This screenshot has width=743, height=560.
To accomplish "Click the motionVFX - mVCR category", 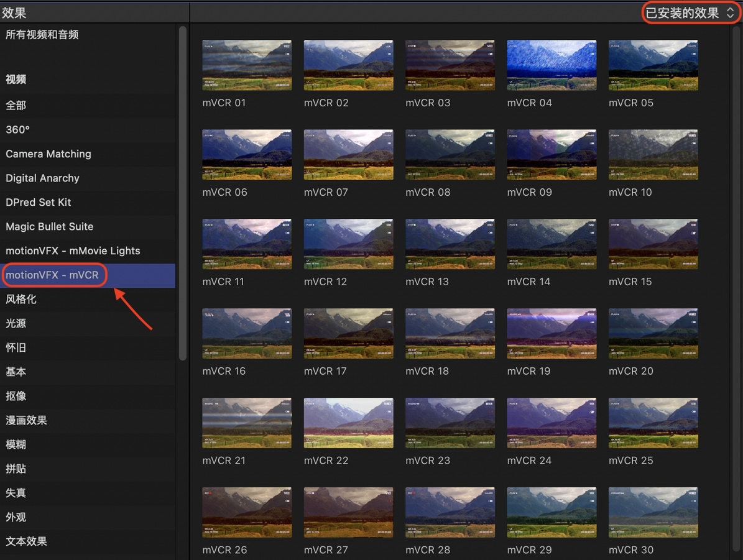I will pyautogui.click(x=53, y=275).
